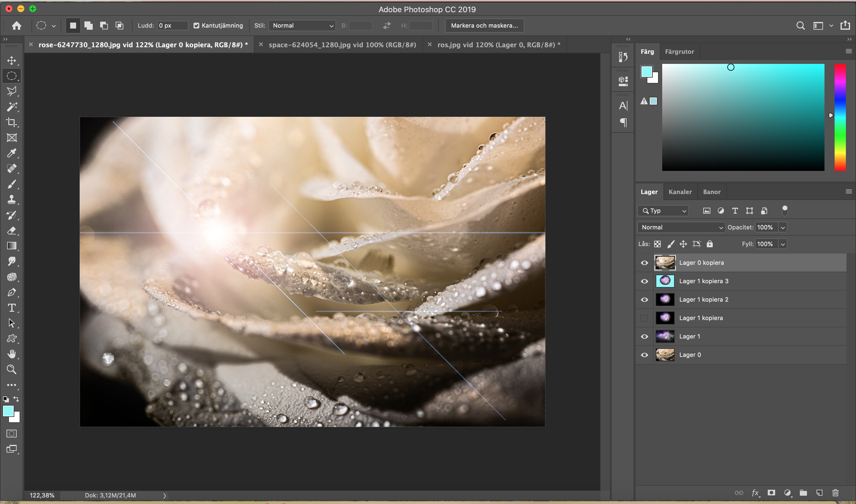
Task: Hide the Lager 1 kopiera 2 layer
Action: click(644, 300)
